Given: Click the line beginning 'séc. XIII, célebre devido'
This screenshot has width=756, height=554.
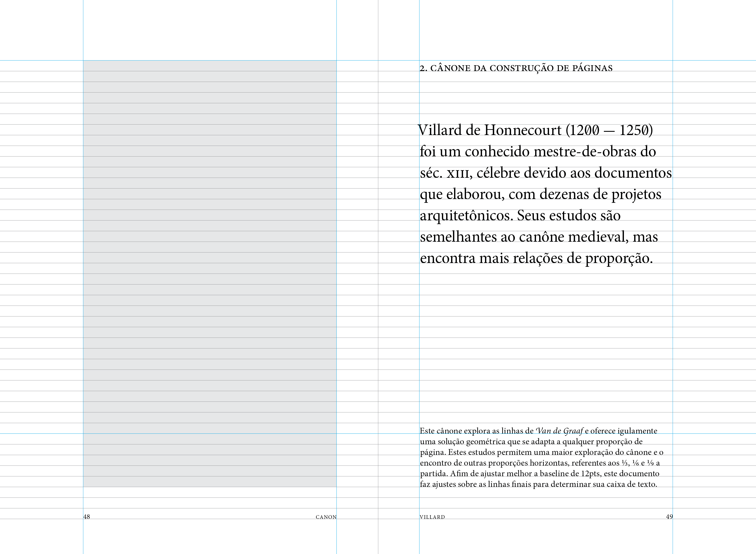Looking at the screenshot, I should click(x=546, y=173).
